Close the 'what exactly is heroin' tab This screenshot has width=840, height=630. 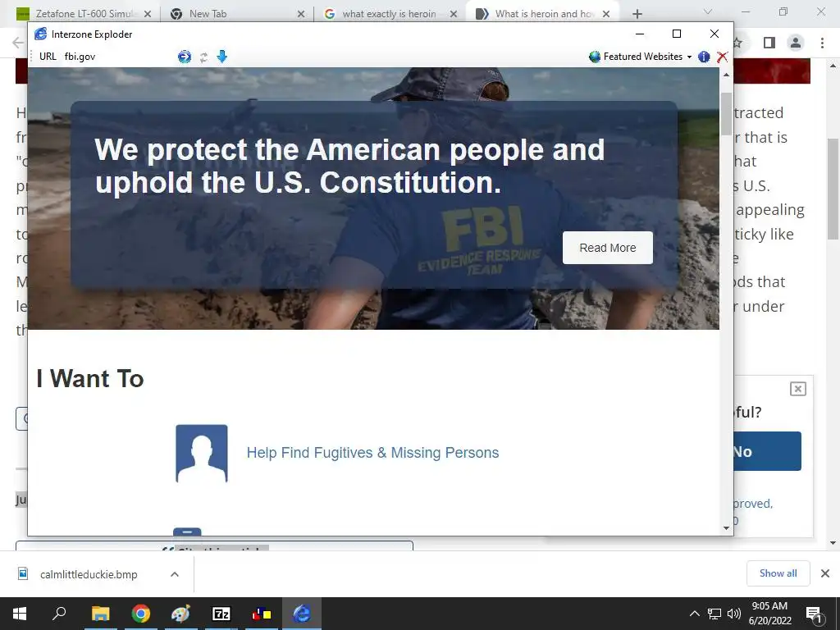click(x=454, y=14)
